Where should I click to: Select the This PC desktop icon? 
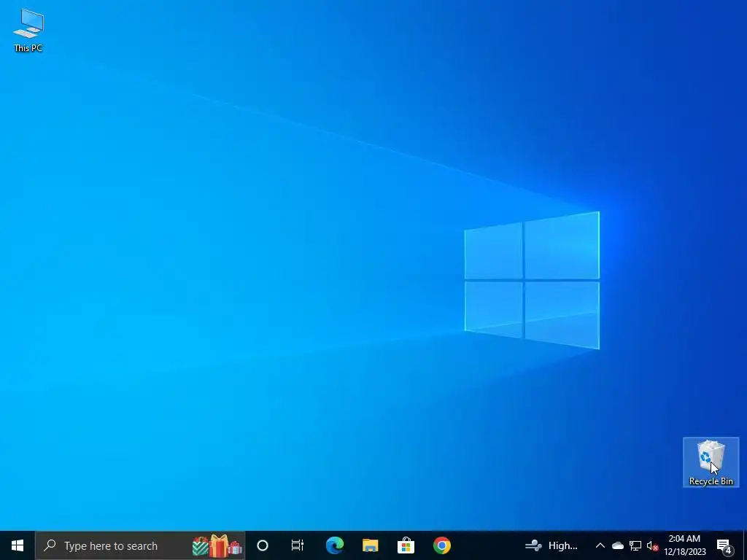[x=28, y=31]
